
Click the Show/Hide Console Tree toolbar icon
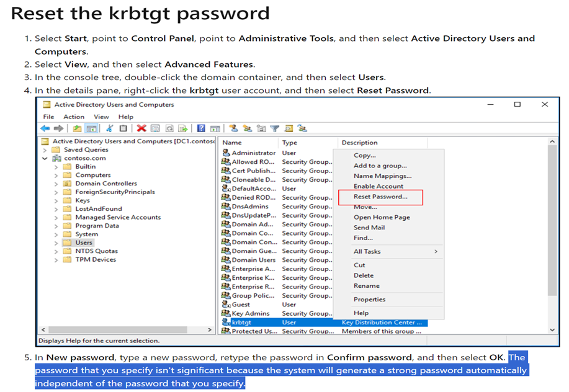[x=91, y=128]
